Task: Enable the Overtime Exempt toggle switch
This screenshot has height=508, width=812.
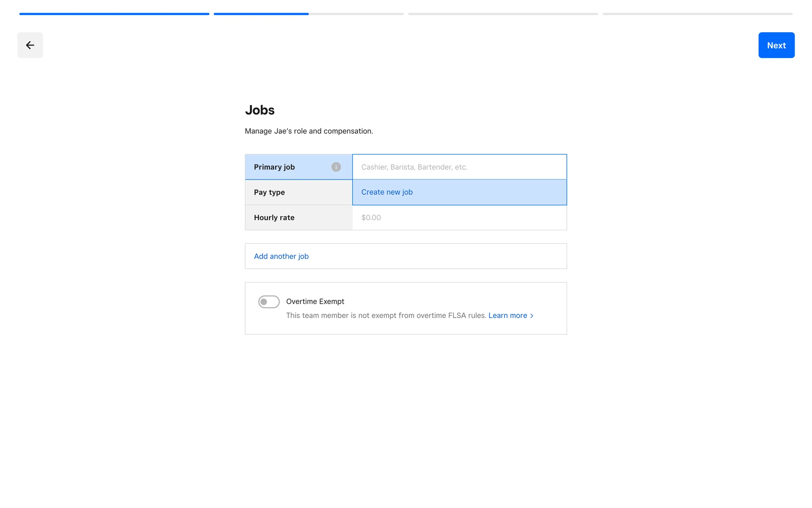Action: [x=269, y=302]
